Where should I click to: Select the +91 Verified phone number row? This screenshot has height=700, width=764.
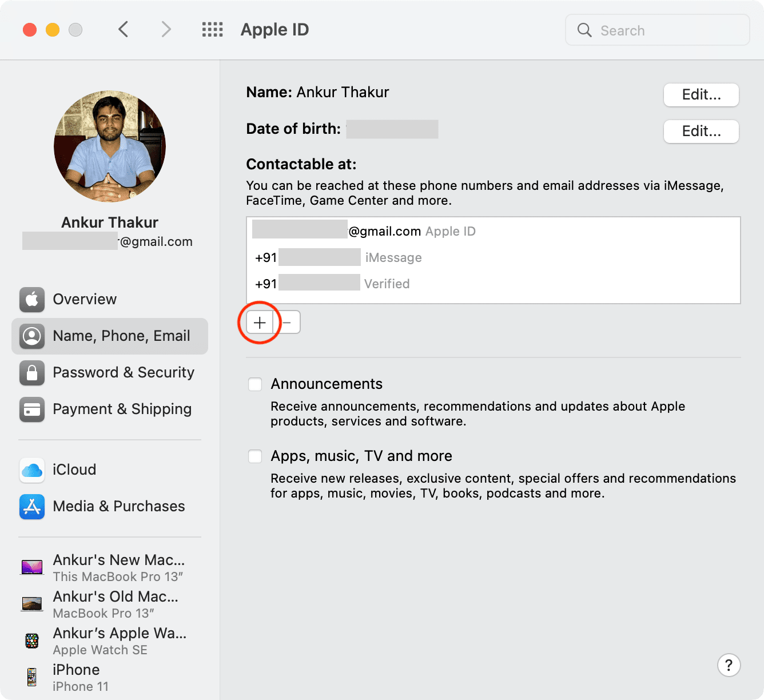[x=493, y=284]
